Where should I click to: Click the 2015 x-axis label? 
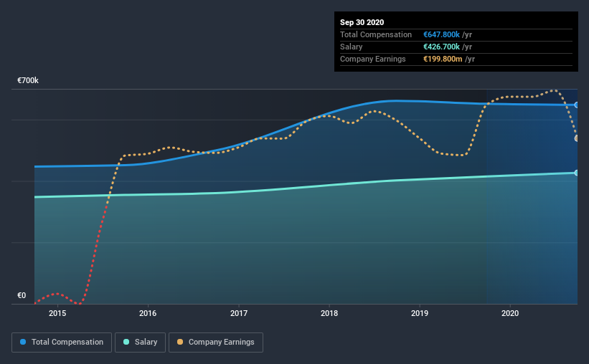coord(57,313)
